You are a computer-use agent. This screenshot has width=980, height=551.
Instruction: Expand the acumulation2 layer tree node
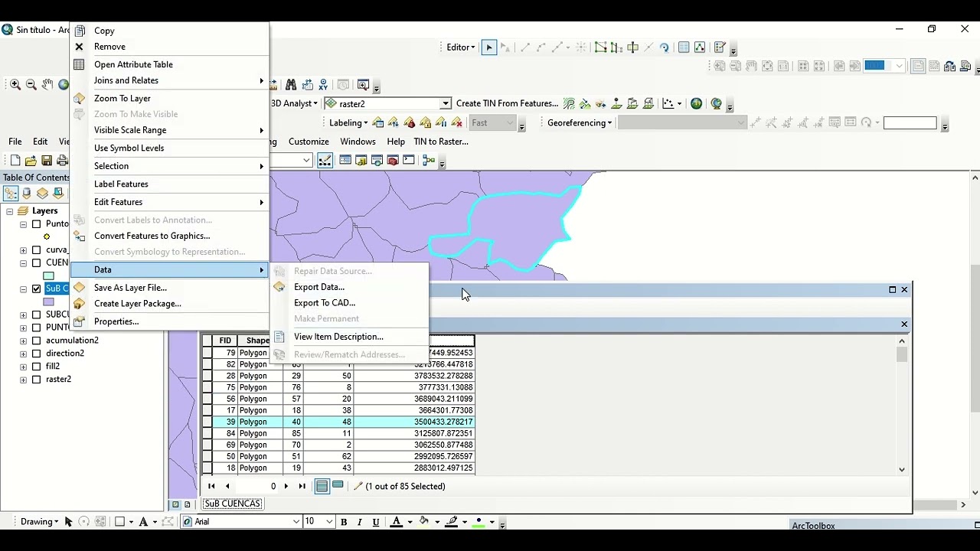pos(23,341)
